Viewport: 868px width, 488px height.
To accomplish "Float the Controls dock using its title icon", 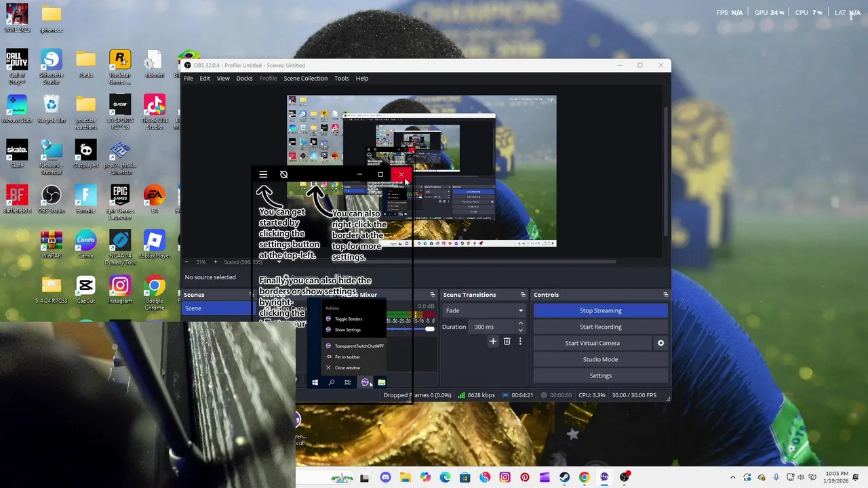I will (x=665, y=295).
